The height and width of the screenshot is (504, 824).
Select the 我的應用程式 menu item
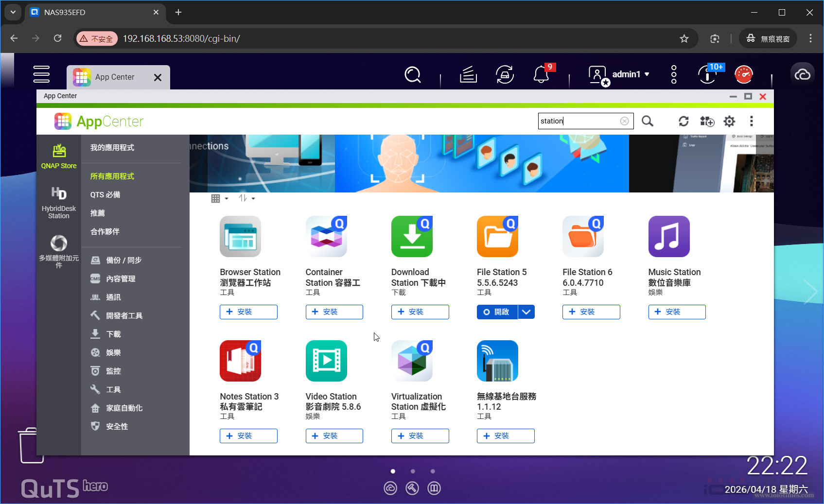(x=112, y=148)
